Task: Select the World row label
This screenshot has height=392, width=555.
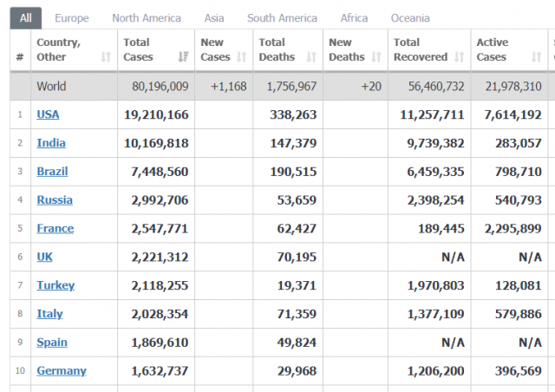Action: tap(51, 86)
